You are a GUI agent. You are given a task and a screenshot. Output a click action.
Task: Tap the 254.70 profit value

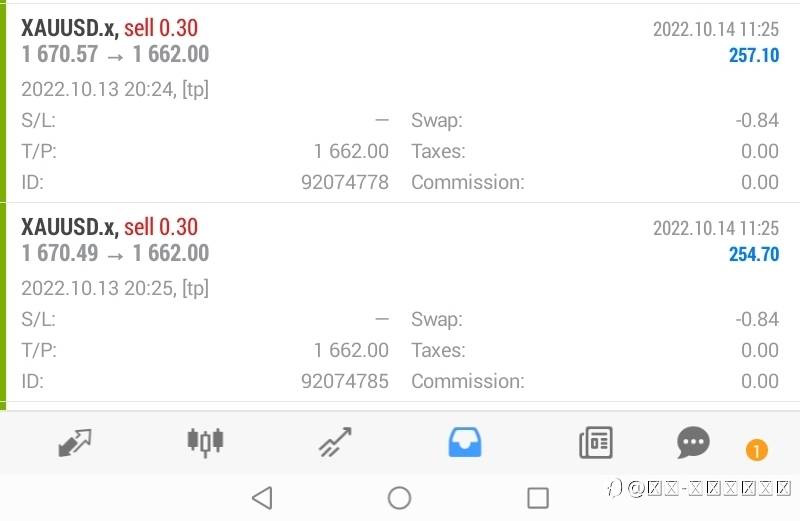753,255
